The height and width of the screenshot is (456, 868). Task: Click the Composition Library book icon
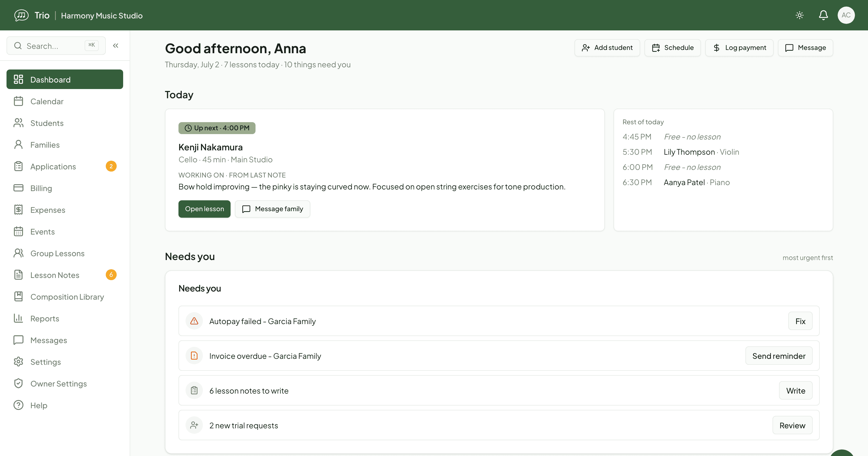click(x=18, y=296)
